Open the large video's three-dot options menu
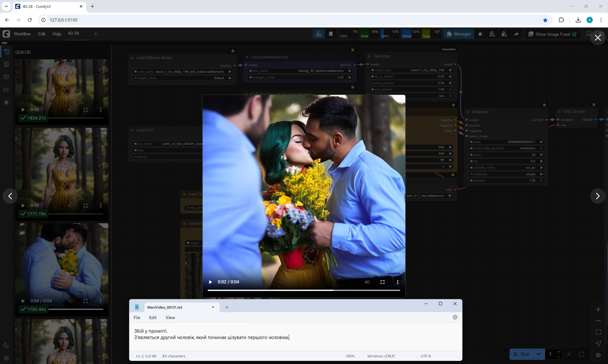This screenshot has width=608, height=364. click(397, 282)
